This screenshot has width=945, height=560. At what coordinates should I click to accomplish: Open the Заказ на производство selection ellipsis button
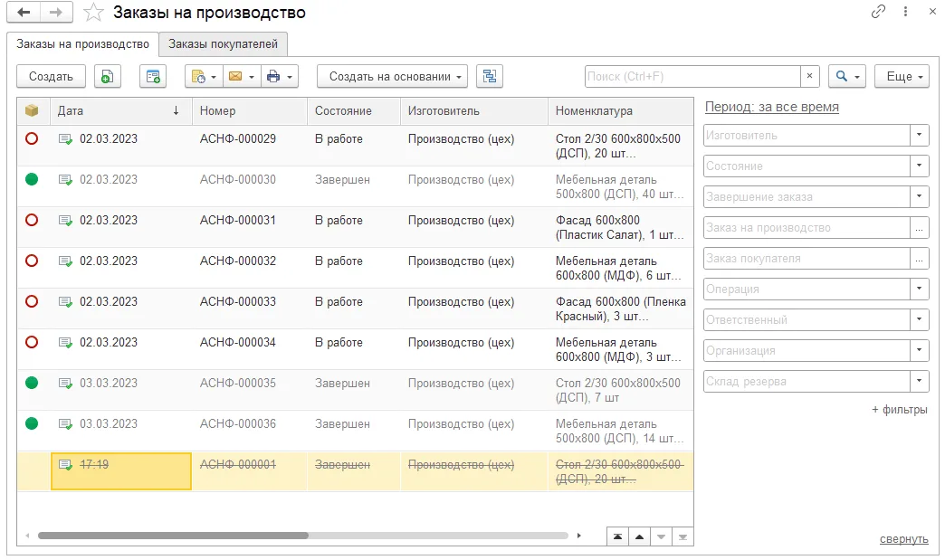pyautogui.click(x=919, y=227)
